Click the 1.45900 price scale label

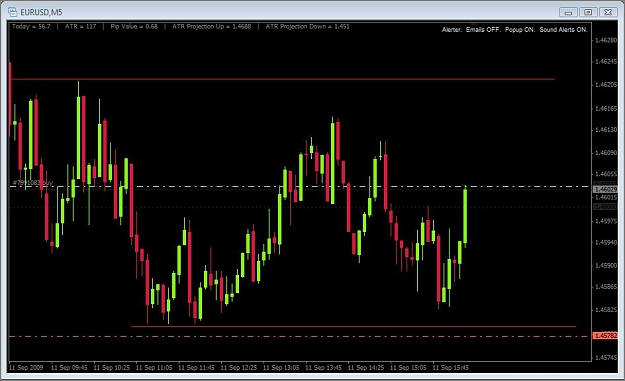click(x=605, y=265)
